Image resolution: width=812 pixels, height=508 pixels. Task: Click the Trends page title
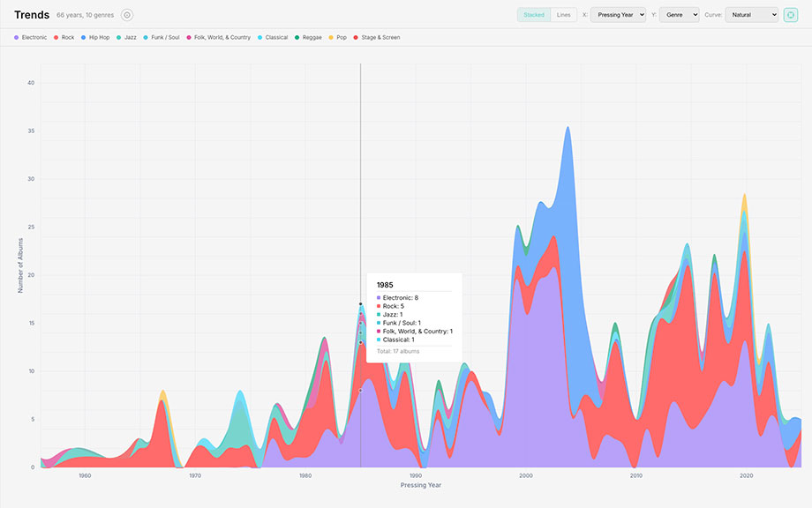click(x=32, y=15)
